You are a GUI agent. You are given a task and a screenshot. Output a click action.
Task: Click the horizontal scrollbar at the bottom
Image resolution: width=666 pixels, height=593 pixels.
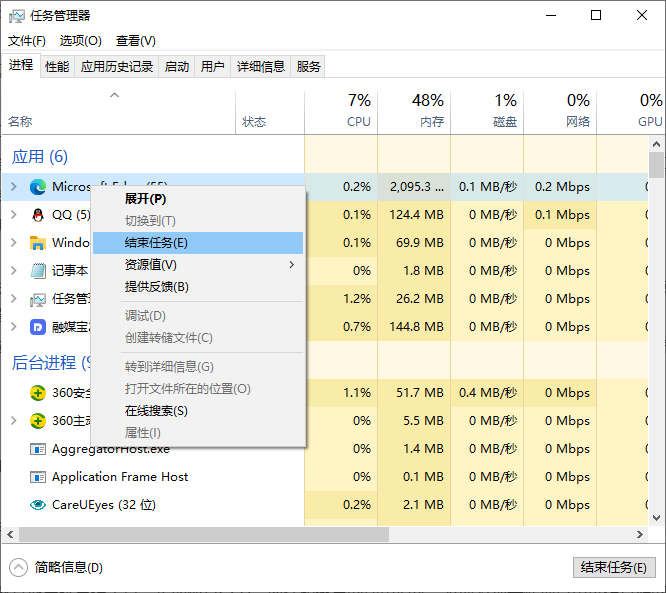tap(200, 535)
